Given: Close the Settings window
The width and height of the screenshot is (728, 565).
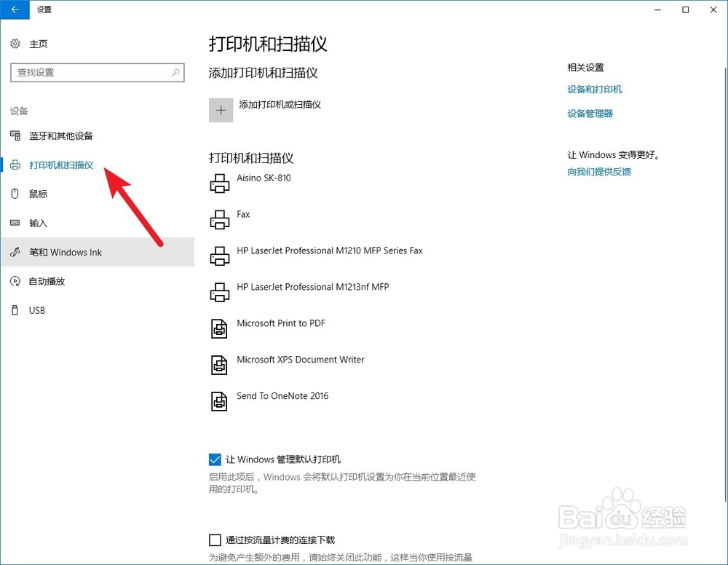Looking at the screenshot, I should point(713,9).
